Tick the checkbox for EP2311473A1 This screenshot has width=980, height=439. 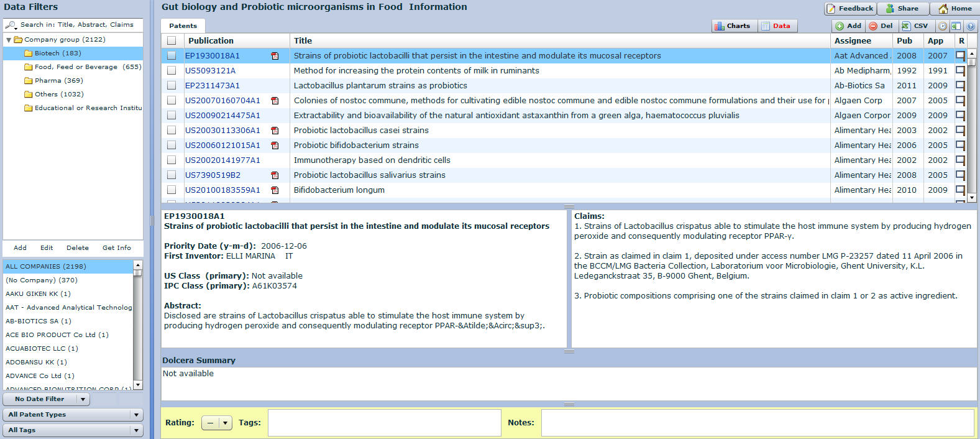[172, 86]
